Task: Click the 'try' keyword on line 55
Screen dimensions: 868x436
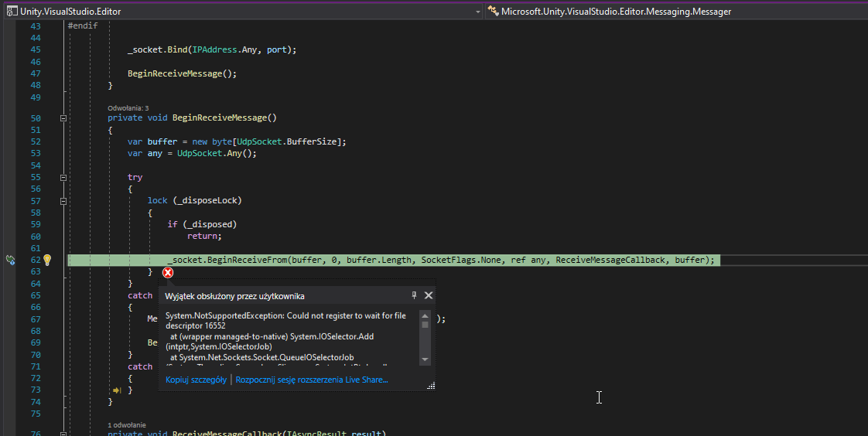Action: click(x=135, y=177)
